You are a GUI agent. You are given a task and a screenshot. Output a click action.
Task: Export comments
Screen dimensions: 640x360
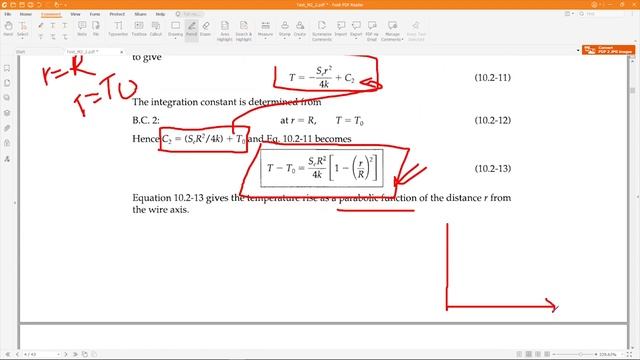[356, 28]
